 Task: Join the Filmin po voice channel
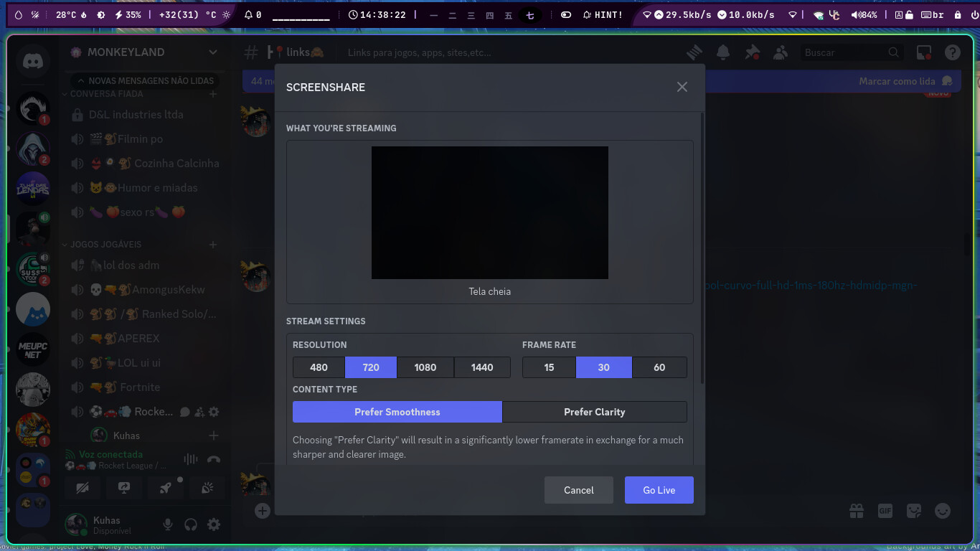point(145,139)
